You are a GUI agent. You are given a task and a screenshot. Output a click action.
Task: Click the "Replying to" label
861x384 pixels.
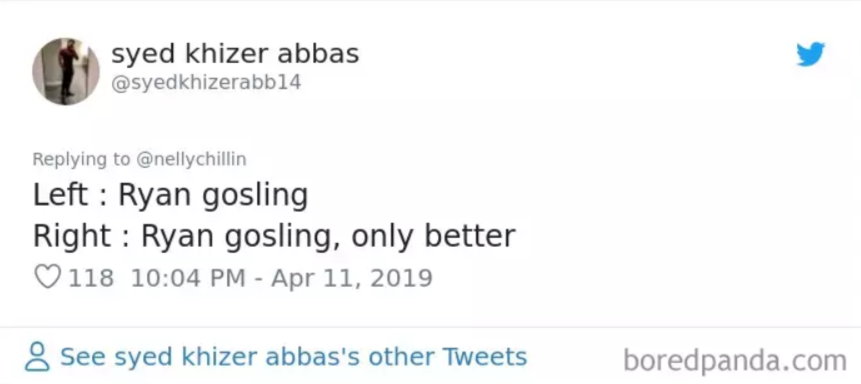pos(81,159)
